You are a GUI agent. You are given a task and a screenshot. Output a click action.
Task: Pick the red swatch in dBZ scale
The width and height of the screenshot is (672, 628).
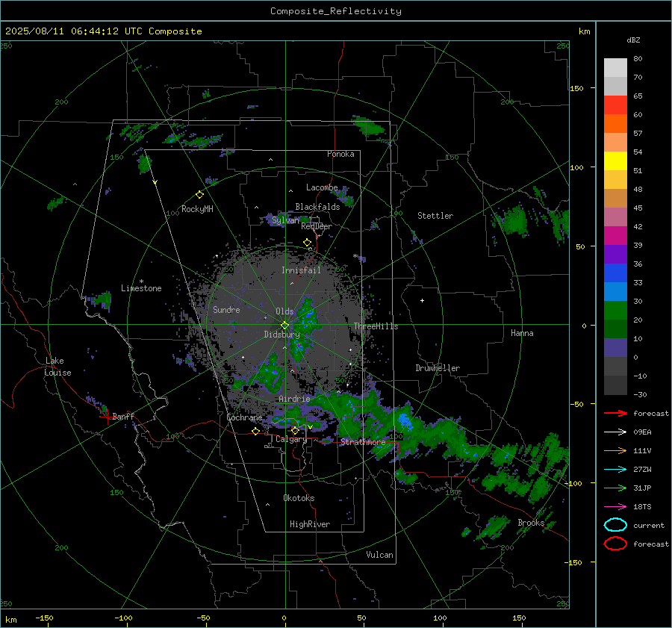click(x=615, y=105)
